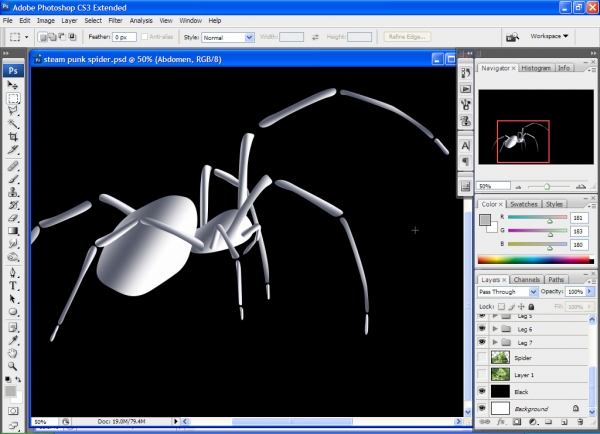The height and width of the screenshot is (434, 600).
Task: Click the Add layer mask icon
Action: pyautogui.click(x=517, y=422)
